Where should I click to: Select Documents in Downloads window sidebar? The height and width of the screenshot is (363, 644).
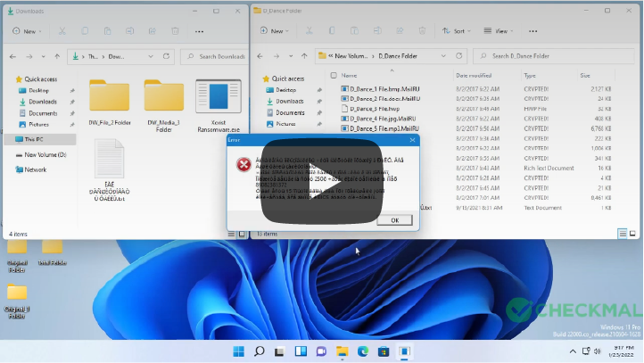point(43,113)
